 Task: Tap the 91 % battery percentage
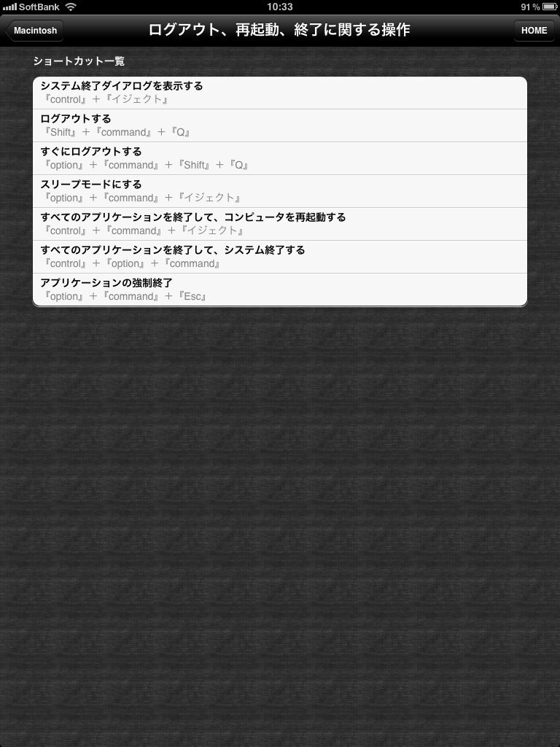point(530,7)
